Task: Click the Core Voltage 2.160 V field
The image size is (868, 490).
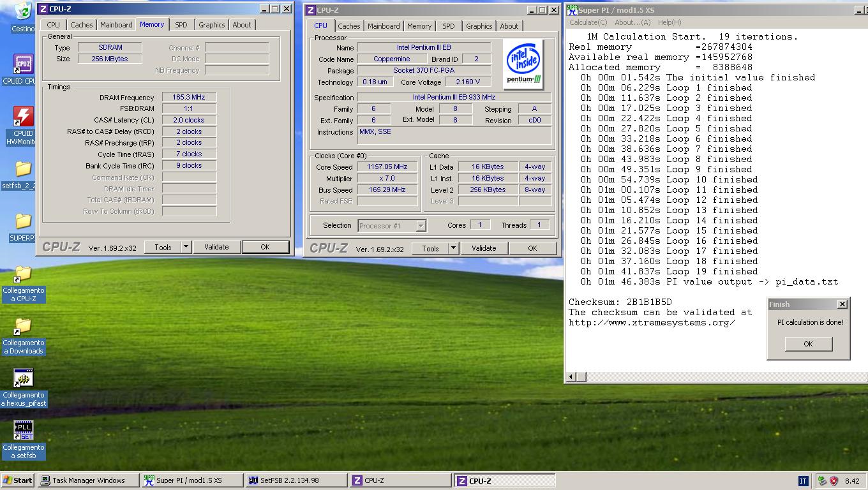Action: pyautogui.click(x=468, y=82)
